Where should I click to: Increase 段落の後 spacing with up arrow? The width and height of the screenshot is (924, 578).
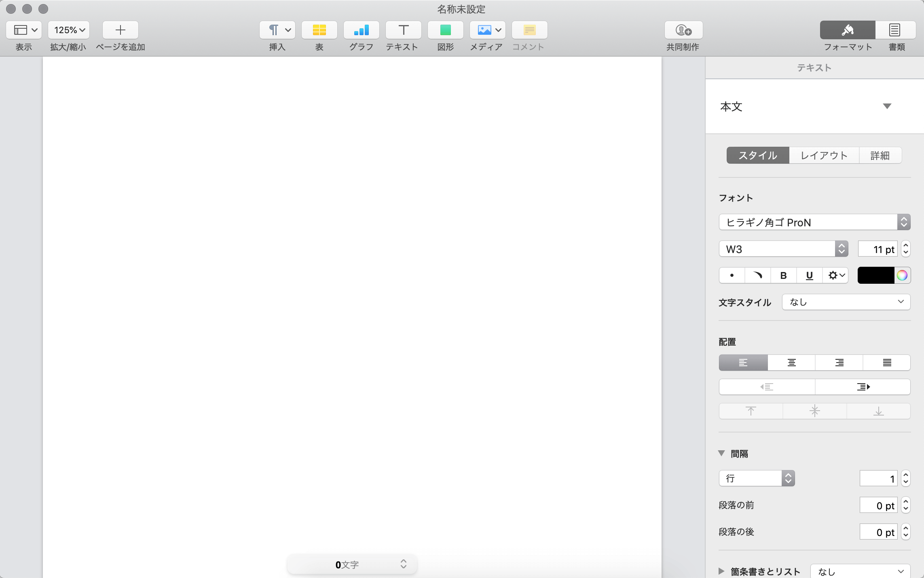(906, 528)
